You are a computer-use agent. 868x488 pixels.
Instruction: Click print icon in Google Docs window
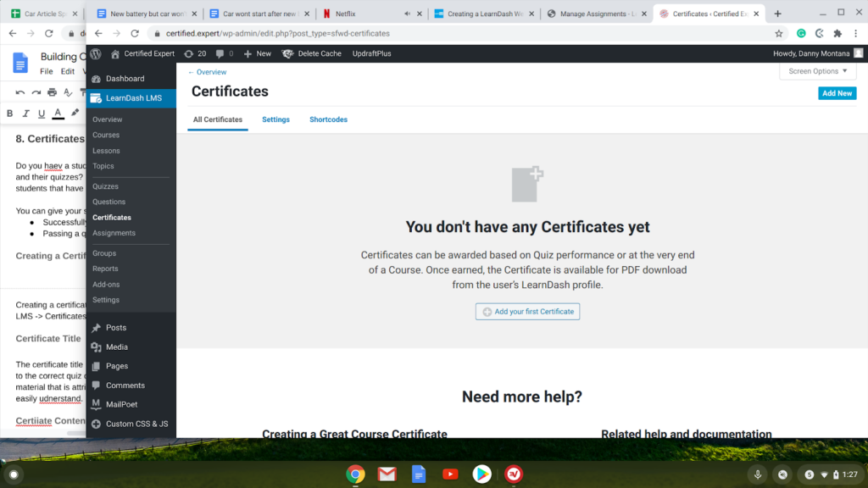point(52,92)
